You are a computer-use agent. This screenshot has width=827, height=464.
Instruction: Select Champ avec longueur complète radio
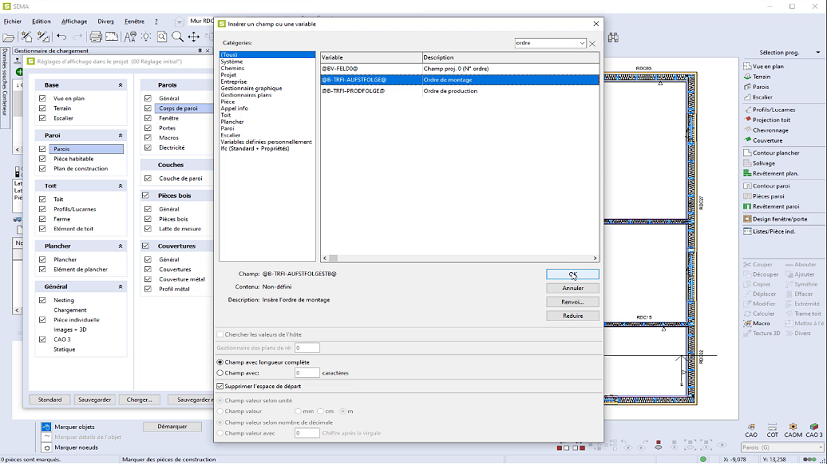tap(221, 361)
